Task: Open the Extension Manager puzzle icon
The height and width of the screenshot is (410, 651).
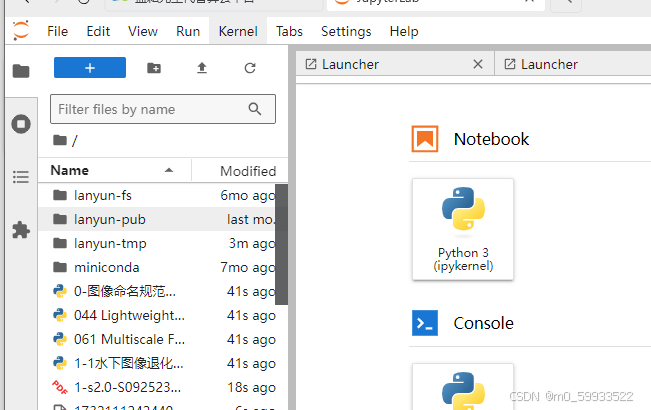Action: click(x=21, y=230)
